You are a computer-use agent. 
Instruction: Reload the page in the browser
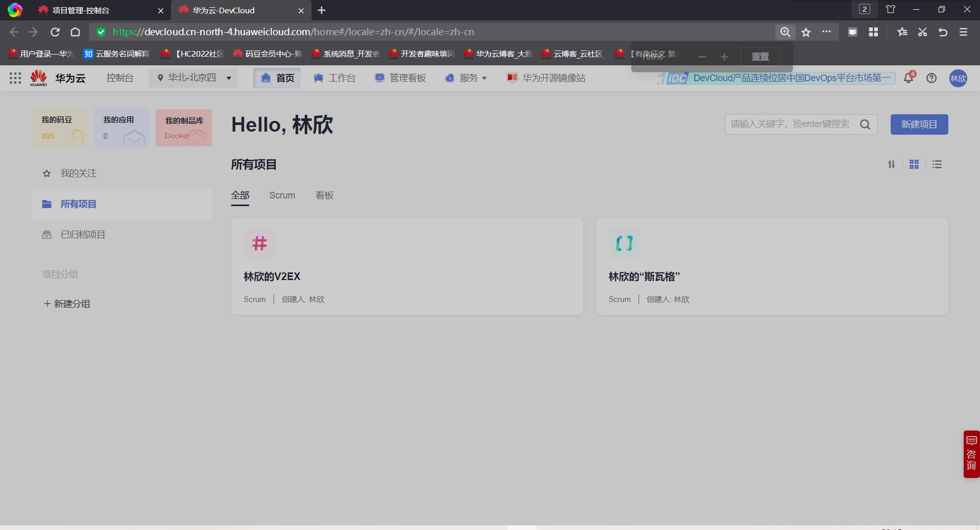(55, 32)
